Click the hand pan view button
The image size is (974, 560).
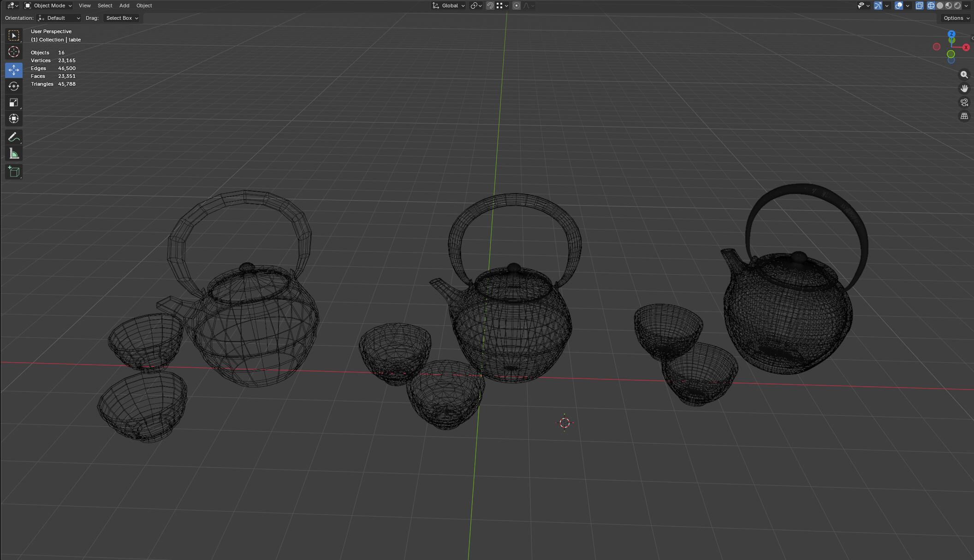964,88
